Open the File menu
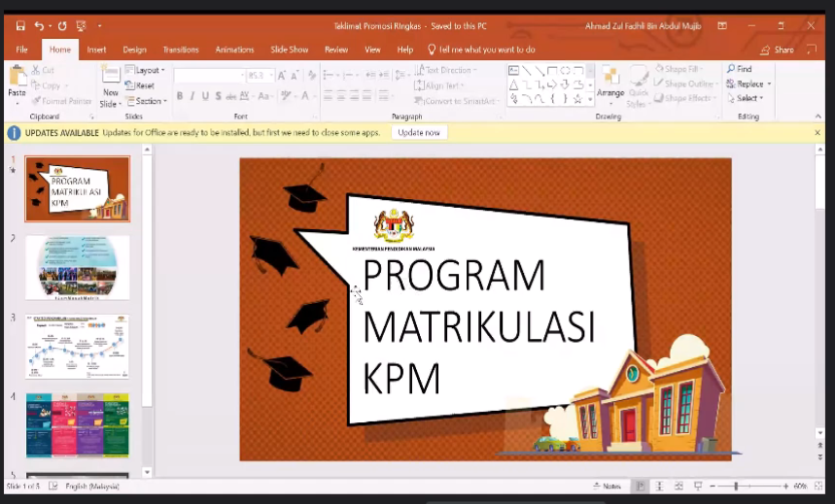 (21, 50)
